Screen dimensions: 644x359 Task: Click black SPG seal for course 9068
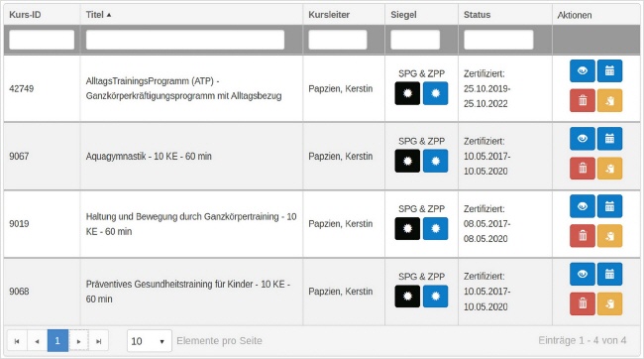(407, 297)
